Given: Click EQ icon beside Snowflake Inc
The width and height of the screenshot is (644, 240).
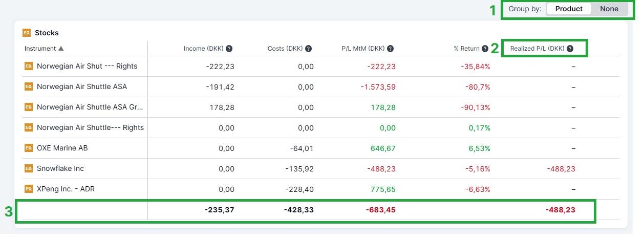Looking at the screenshot, I should point(29,168).
